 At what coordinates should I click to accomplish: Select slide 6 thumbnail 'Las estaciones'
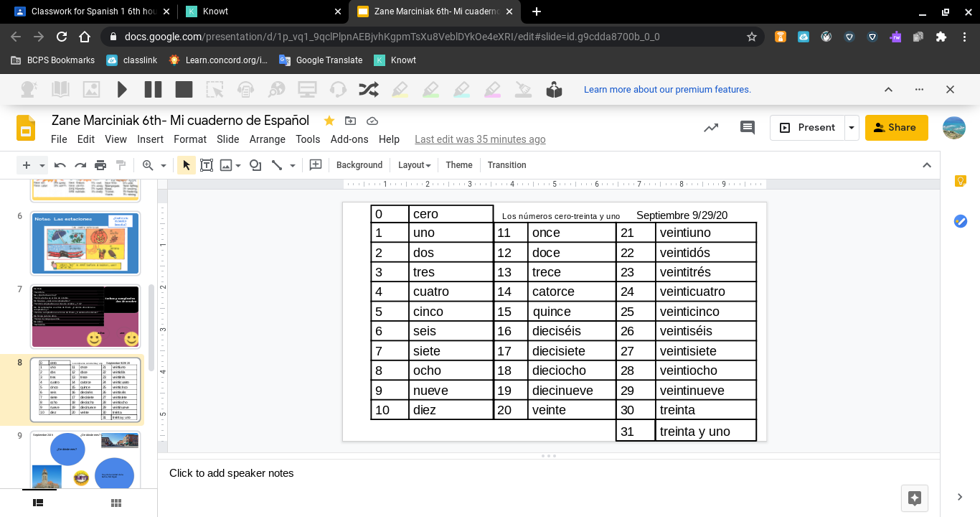tap(85, 243)
